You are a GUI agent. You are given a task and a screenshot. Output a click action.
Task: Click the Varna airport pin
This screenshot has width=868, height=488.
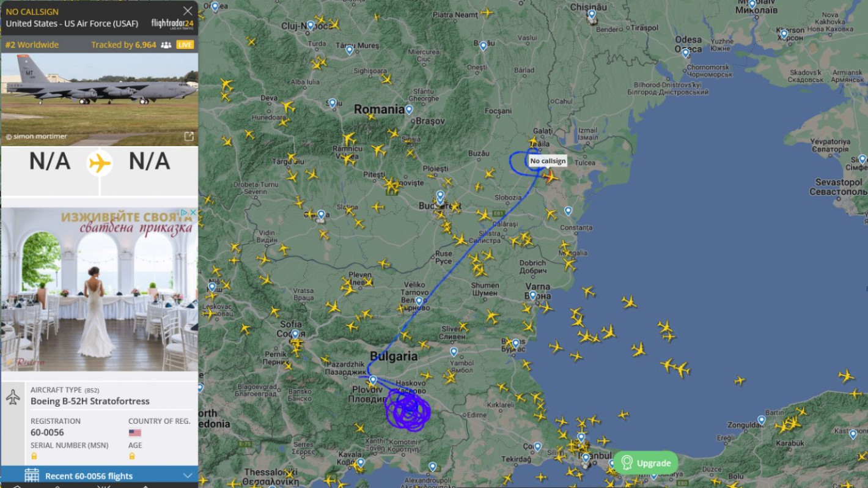coord(533,297)
